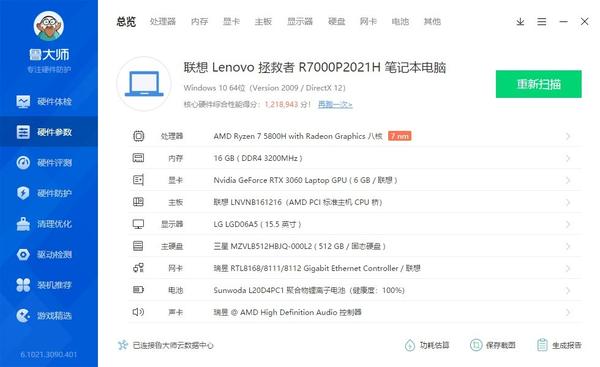600x367 pixels.
Task: Click the Lenovo 拯救者 R7000P2021H title
Action: 315,67
